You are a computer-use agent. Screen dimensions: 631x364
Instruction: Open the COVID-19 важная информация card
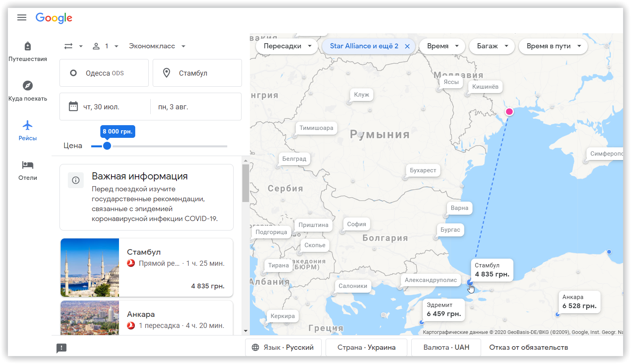point(146,197)
